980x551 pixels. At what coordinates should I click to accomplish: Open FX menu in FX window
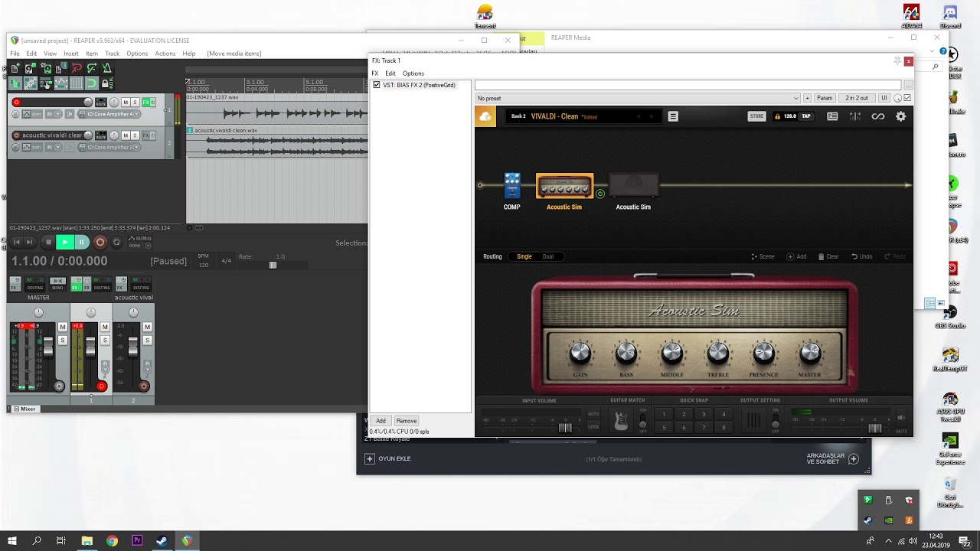pyautogui.click(x=375, y=73)
